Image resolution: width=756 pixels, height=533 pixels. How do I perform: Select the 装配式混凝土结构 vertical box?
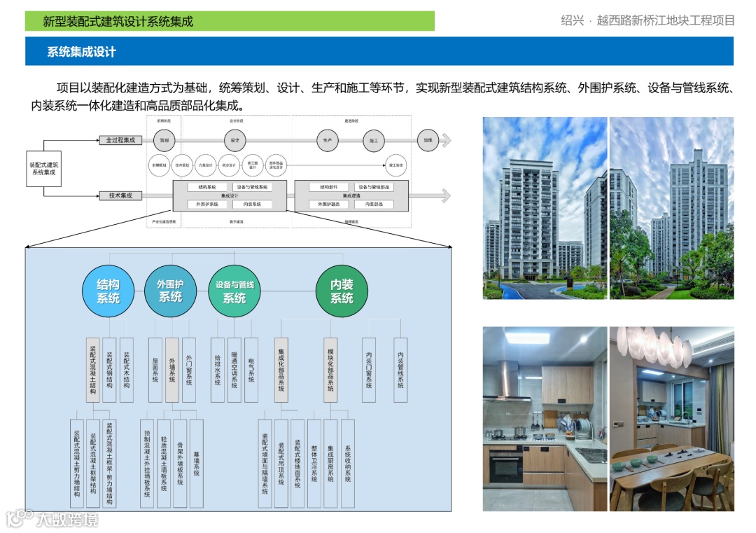click(92, 370)
